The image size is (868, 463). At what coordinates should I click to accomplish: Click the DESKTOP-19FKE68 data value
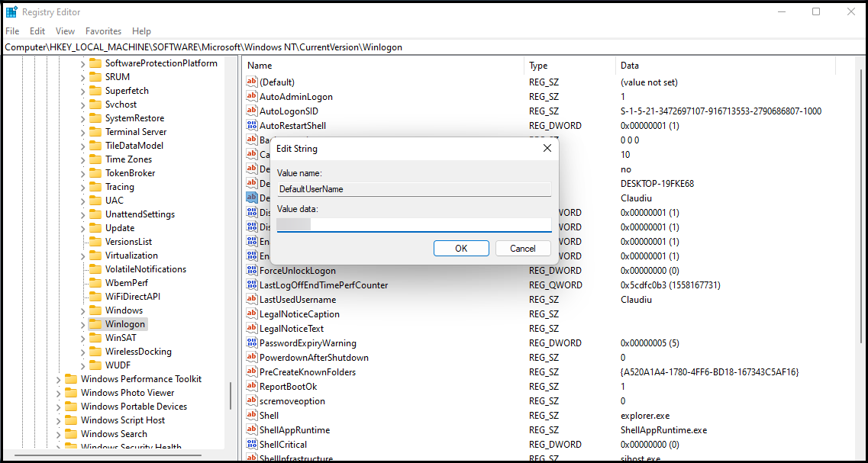coord(657,184)
